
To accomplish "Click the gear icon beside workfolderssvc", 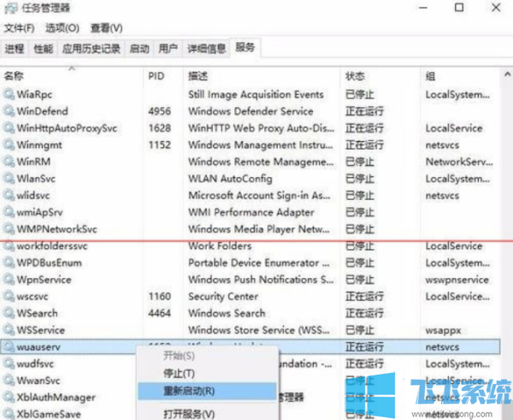I will click(9, 245).
